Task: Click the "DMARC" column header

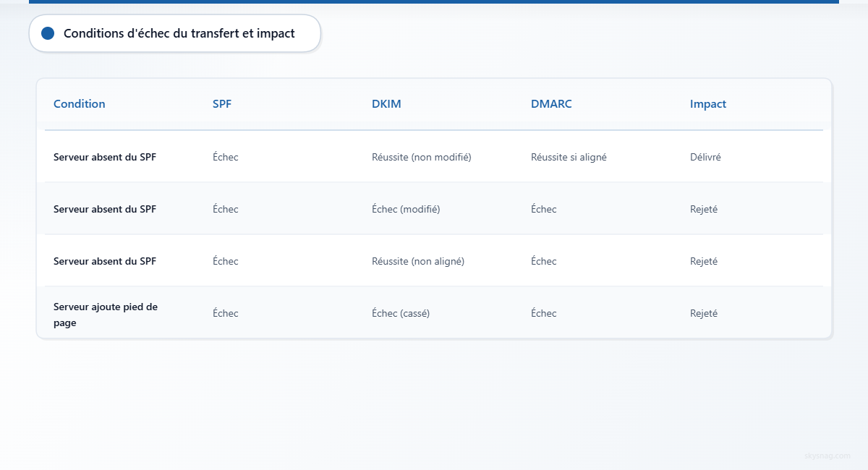Action: (551, 104)
